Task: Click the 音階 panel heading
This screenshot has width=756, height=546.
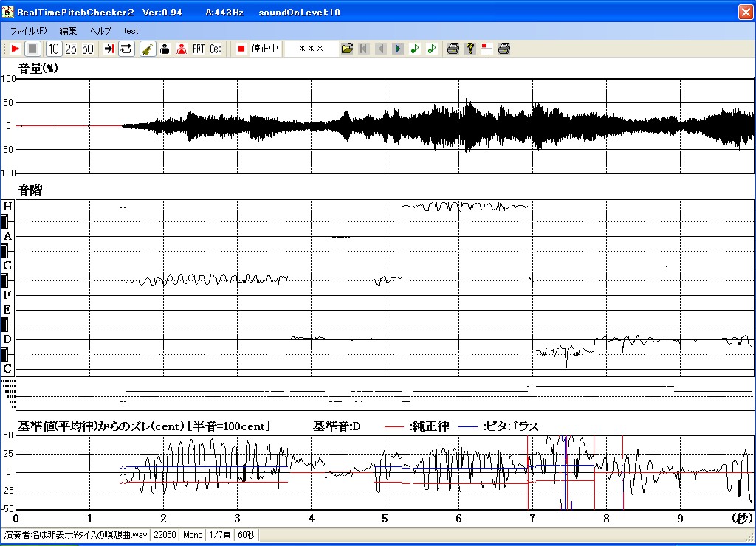Action: pyautogui.click(x=30, y=190)
